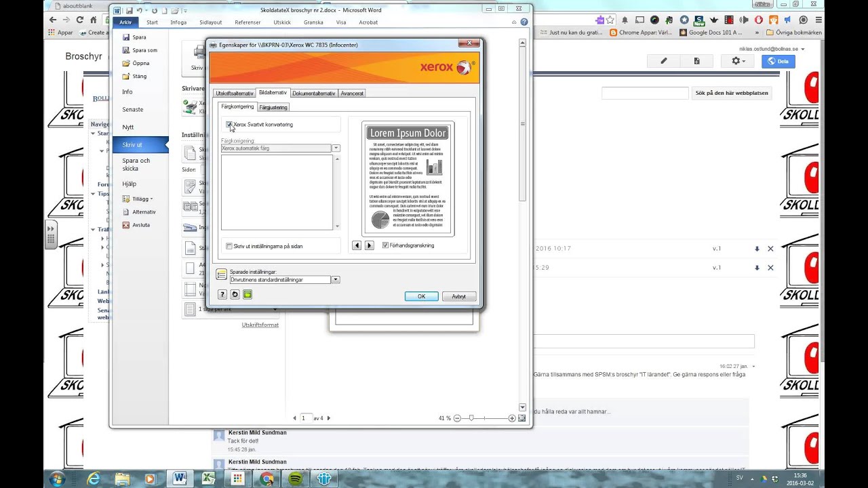This screenshot has height=488, width=868.
Task: Click the bell notification extension in Chrome
Action: point(625,20)
